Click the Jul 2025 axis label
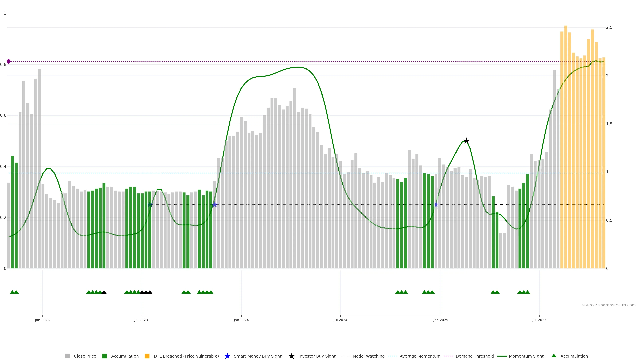Screen dimensions: 644x362 coord(539,320)
